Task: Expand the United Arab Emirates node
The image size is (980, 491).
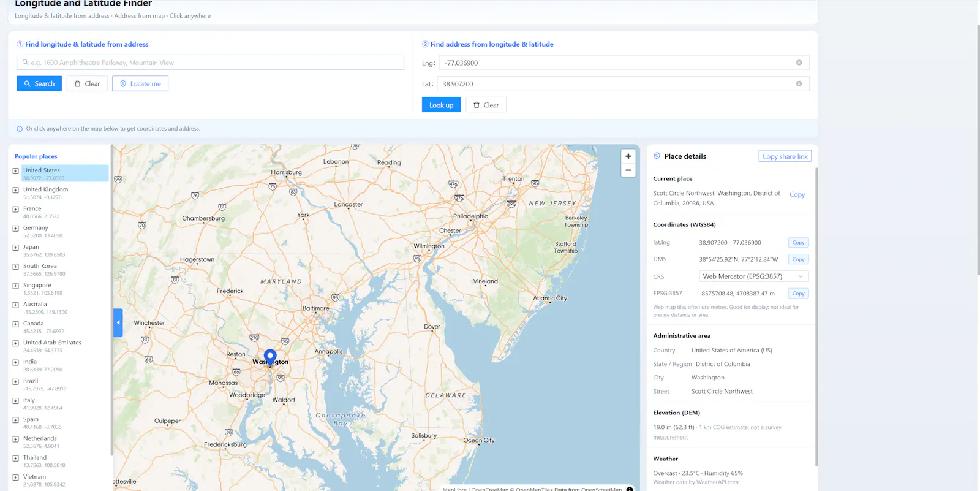Action: [16, 343]
